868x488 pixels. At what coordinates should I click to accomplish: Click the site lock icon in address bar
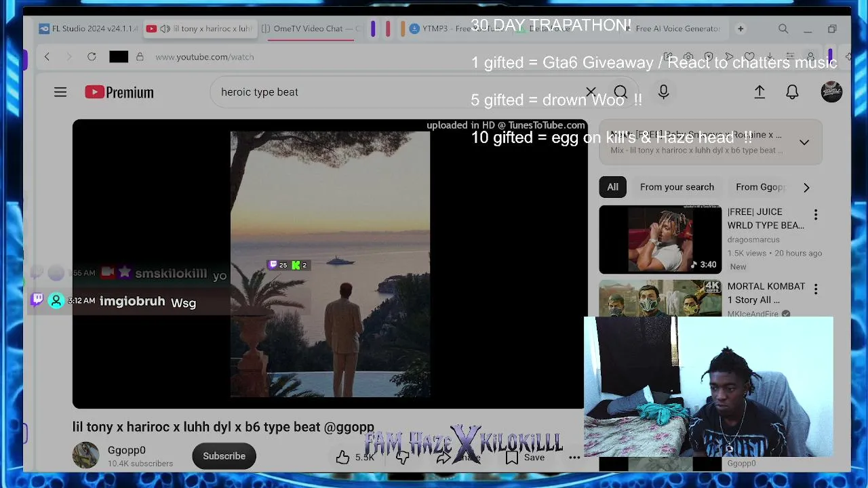click(140, 57)
